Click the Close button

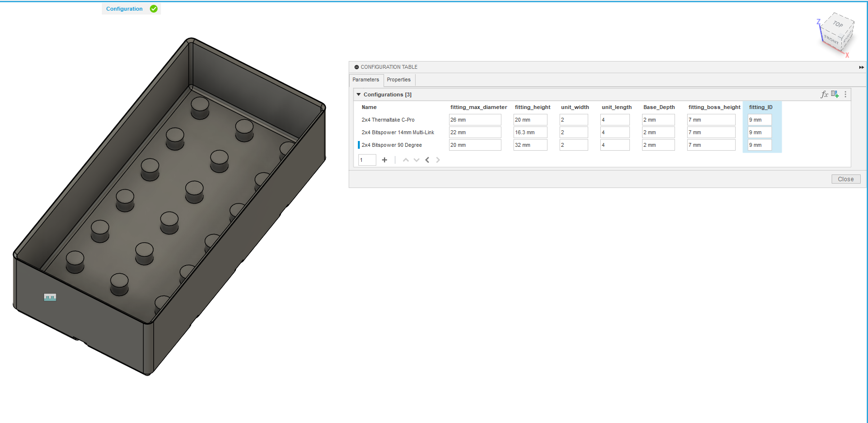(x=846, y=179)
